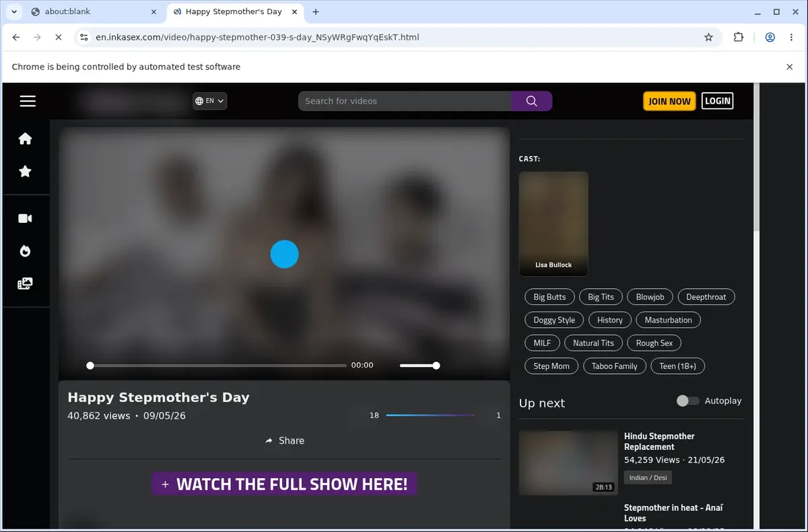Select the History tag
The width and height of the screenshot is (808, 532).
click(x=609, y=320)
